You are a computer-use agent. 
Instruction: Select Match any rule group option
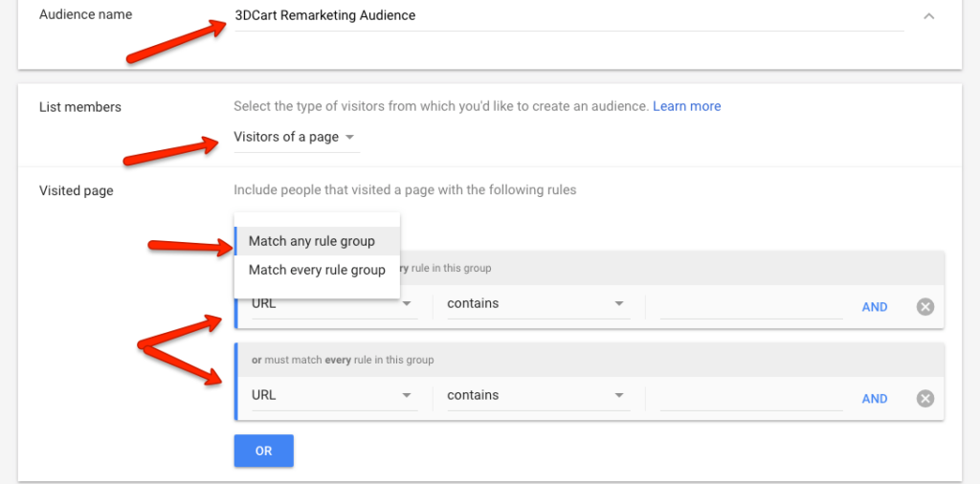[317, 241]
